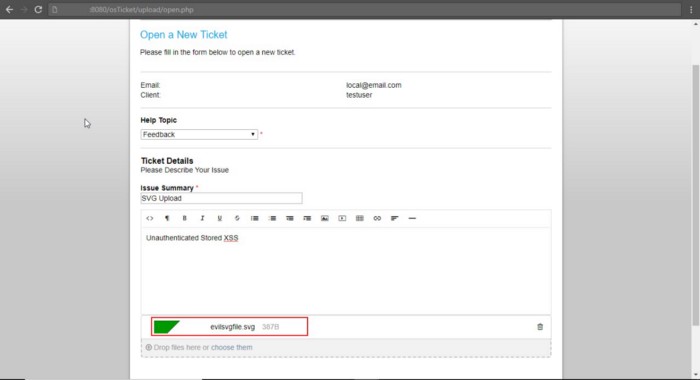Insert a table into the message
This screenshot has height=380, width=700.
click(x=360, y=218)
